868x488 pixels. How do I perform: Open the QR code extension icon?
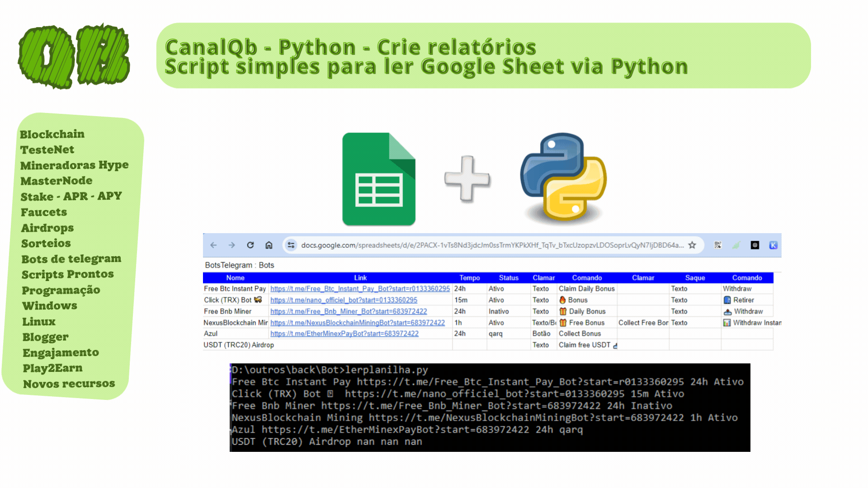718,245
